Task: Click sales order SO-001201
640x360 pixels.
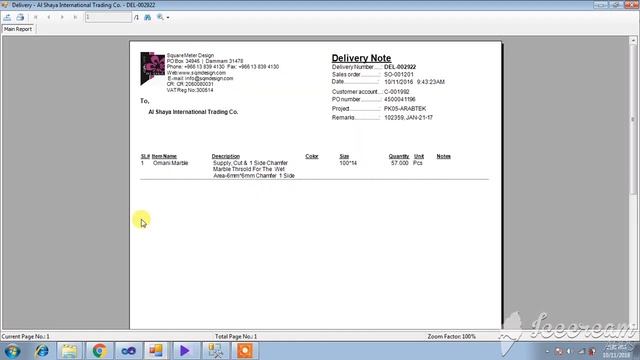Action: (399, 74)
